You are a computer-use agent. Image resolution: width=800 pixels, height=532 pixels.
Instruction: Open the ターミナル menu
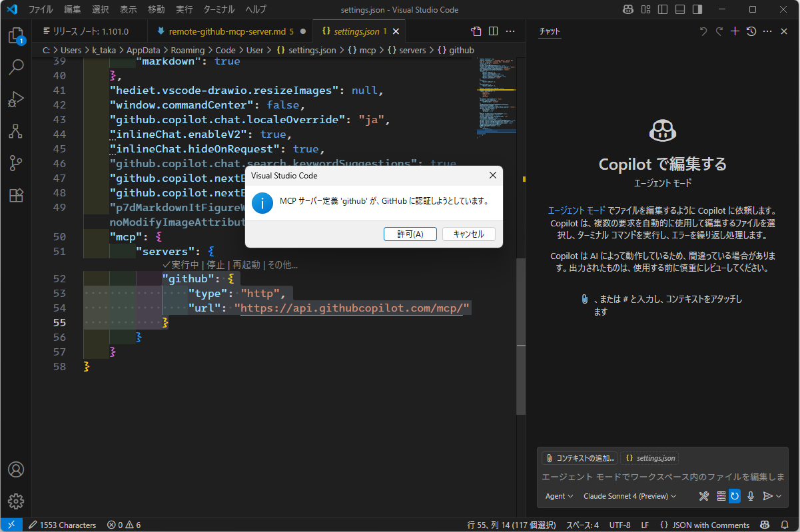point(215,10)
